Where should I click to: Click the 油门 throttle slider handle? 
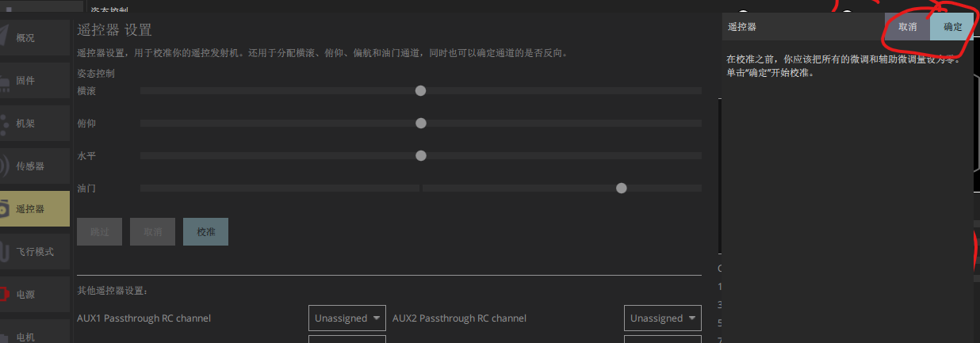point(622,189)
